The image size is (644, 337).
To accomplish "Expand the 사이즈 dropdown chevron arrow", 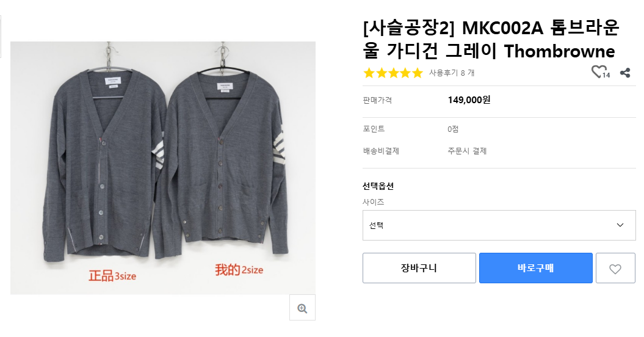I will [x=620, y=225].
